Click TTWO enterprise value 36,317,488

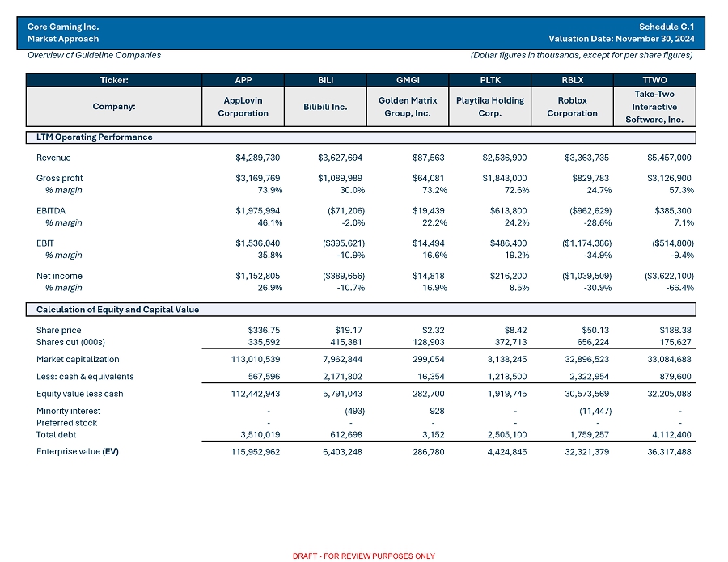point(669,451)
